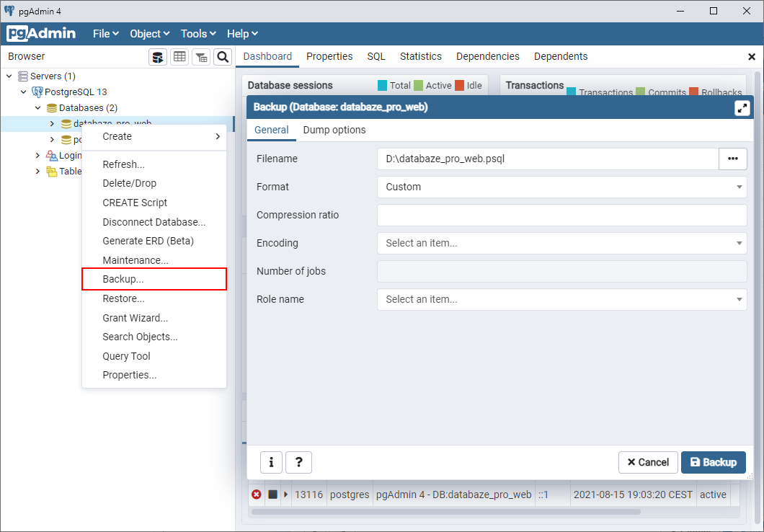Select Restore... from the context menu
The height and width of the screenshot is (532, 764).
(125, 298)
